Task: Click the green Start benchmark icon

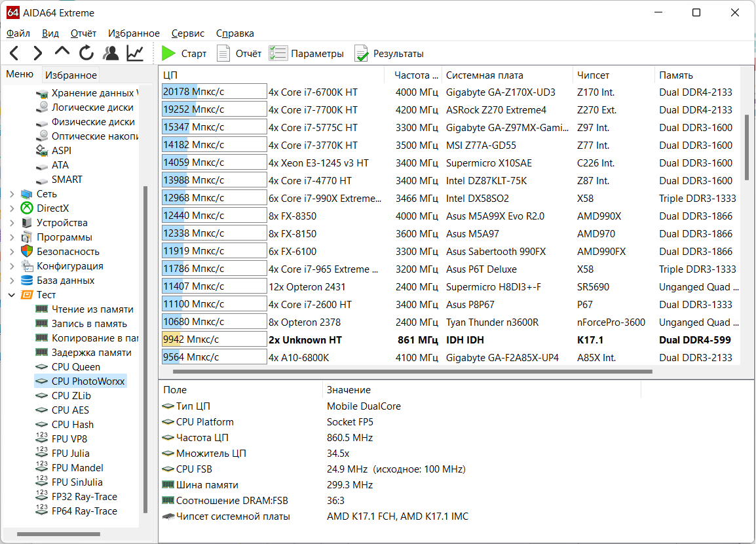Action: click(x=168, y=54)
